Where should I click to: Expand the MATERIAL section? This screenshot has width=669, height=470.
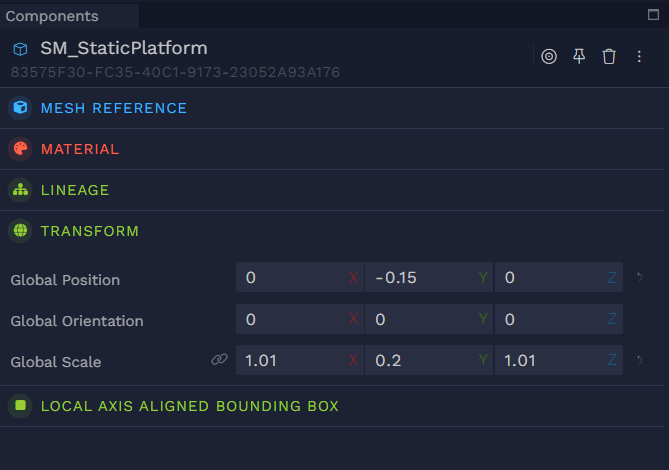[x=80, y=149]
